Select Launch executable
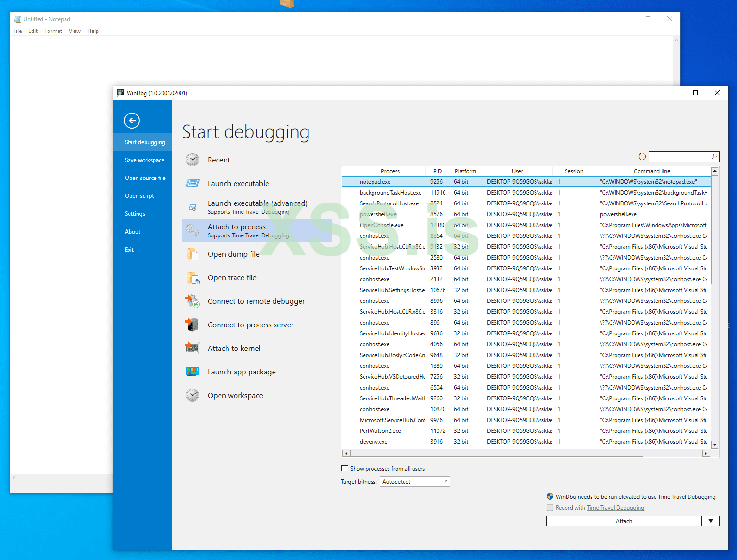 click(238, 183)
